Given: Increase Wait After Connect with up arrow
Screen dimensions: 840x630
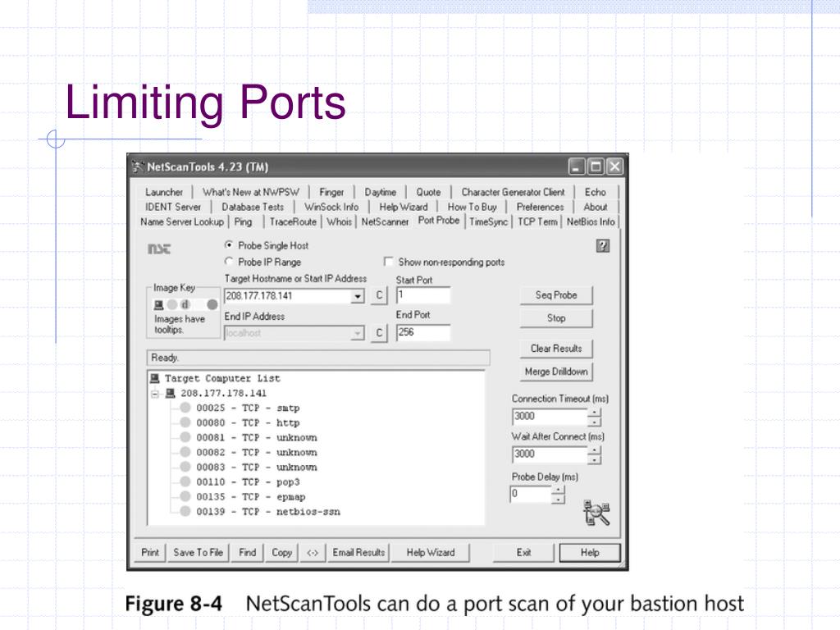Looking at the screenshot, I should point(595,450).
